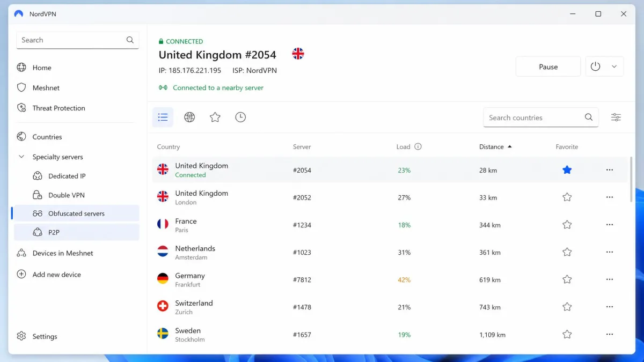Image resolution: width=644 pixels, height=362 pixels.
Task: Favorite the Switzerland #1478 server
Action: pyautogui.click(x=567, y=307)
